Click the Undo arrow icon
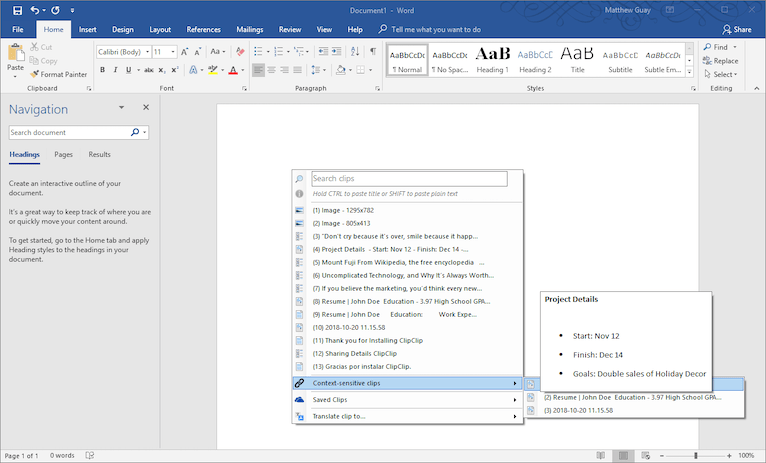766x463 pixels. [x=35, y=11]
